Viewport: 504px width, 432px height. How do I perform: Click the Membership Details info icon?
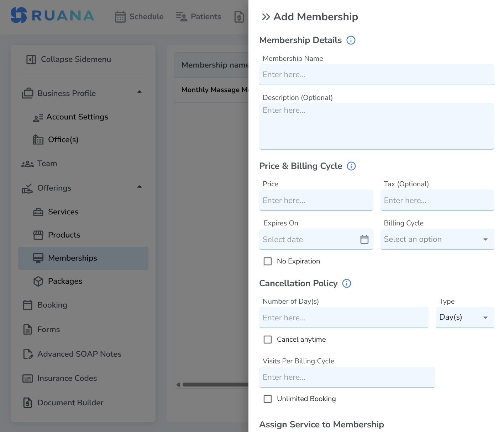pyautogui.click(x=351, y=40)
